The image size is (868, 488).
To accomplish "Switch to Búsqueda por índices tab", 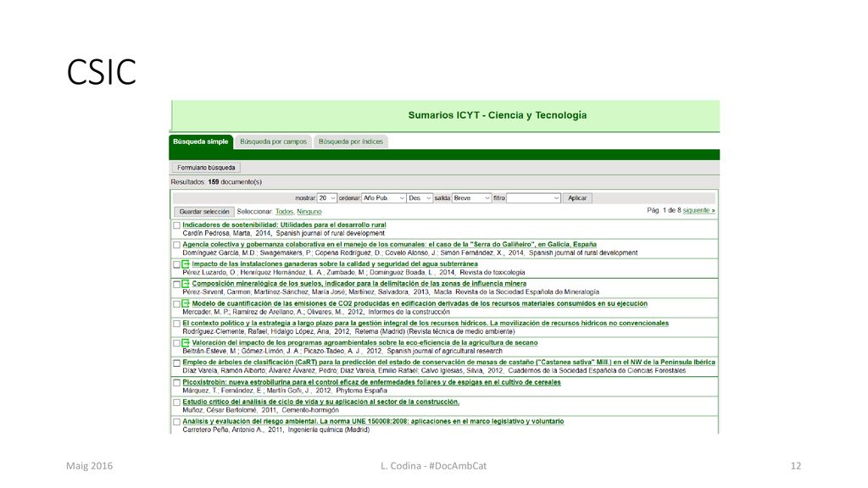I will click(351, 141).
